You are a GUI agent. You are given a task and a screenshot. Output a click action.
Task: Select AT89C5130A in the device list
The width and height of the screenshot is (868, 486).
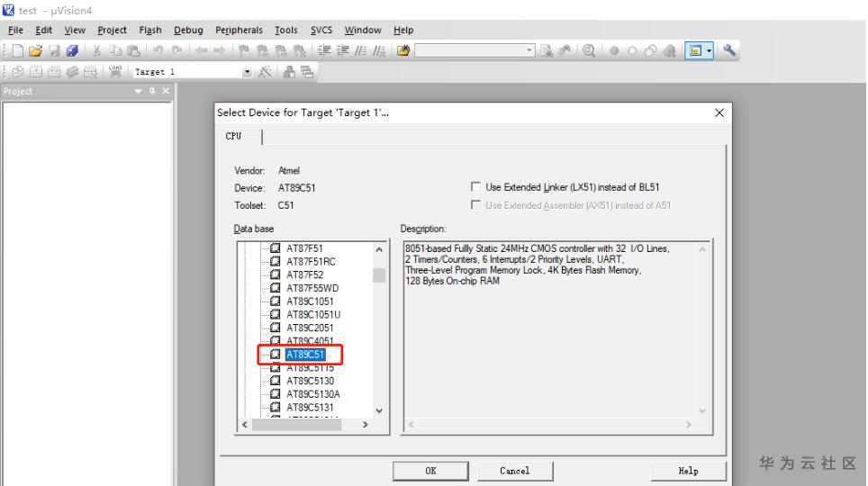click(x=312, y=395)
